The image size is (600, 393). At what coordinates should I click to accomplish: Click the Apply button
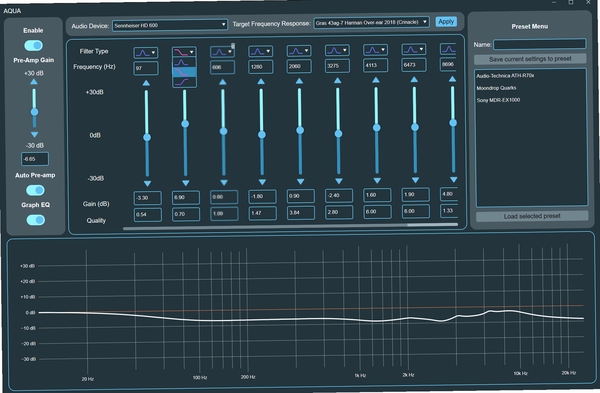click(446, 22)
